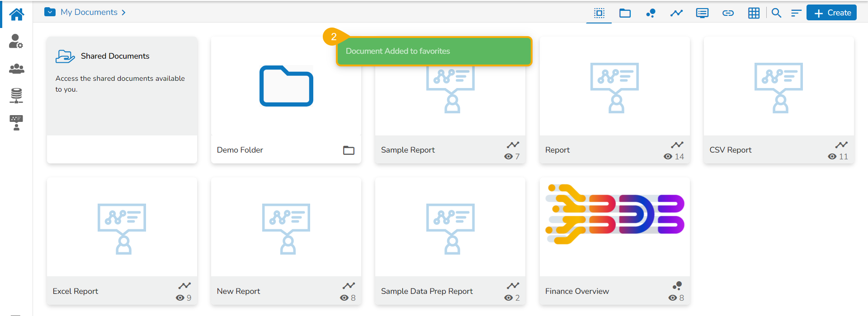Open the search magnifier icon
Screen dimensions: 868x316
(x=776, y=13)
